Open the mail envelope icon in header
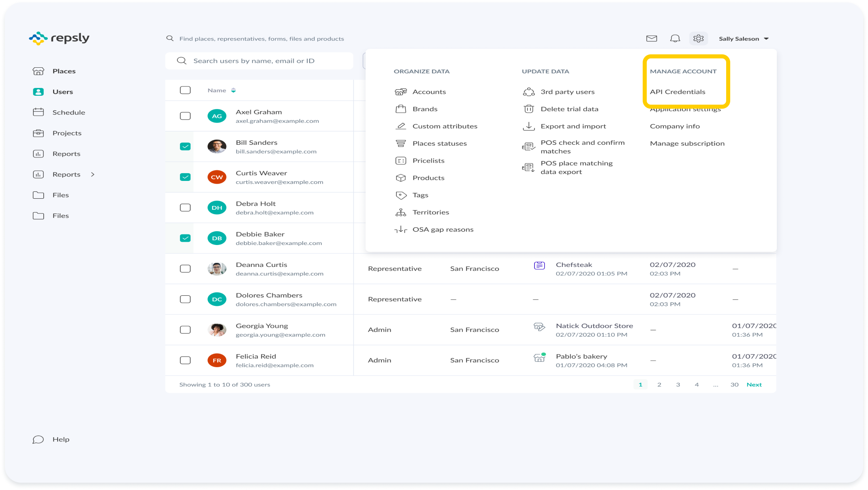The image size is (868, 490). pyautogui.click(x=651, y=39)
